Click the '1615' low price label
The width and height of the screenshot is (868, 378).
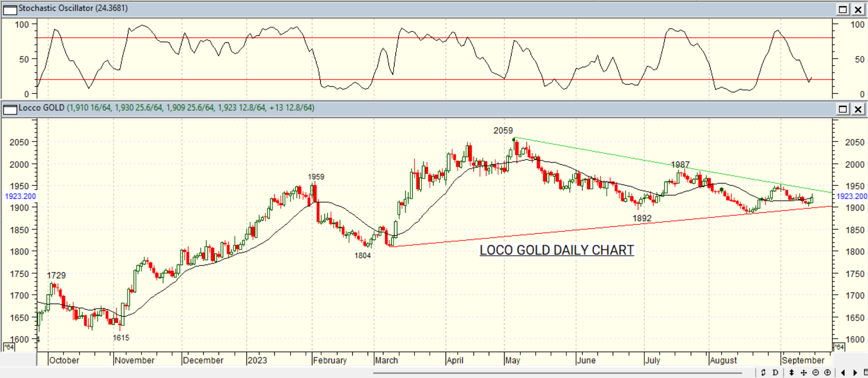(x=121, y=338)
